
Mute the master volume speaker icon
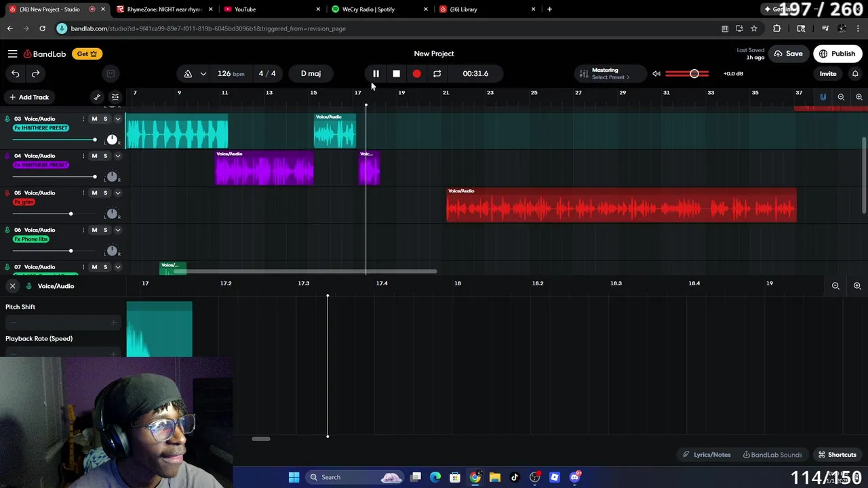656,73
